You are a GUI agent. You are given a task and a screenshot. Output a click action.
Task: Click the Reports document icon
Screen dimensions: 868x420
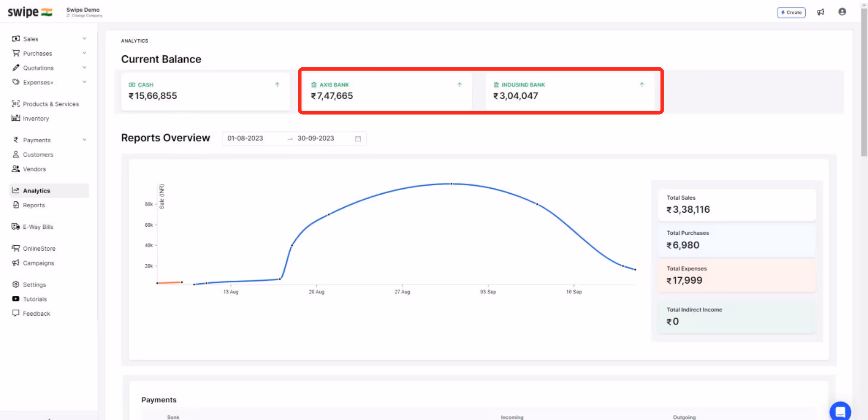pyautogui.click(x=16, y=205)
